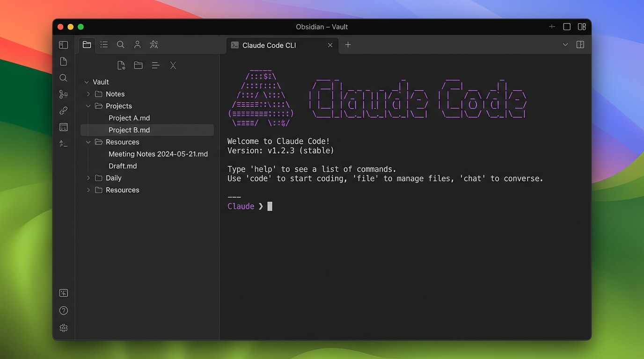Collapse the Projects folder
Screen dimensions: 644x359
point(88,106)
